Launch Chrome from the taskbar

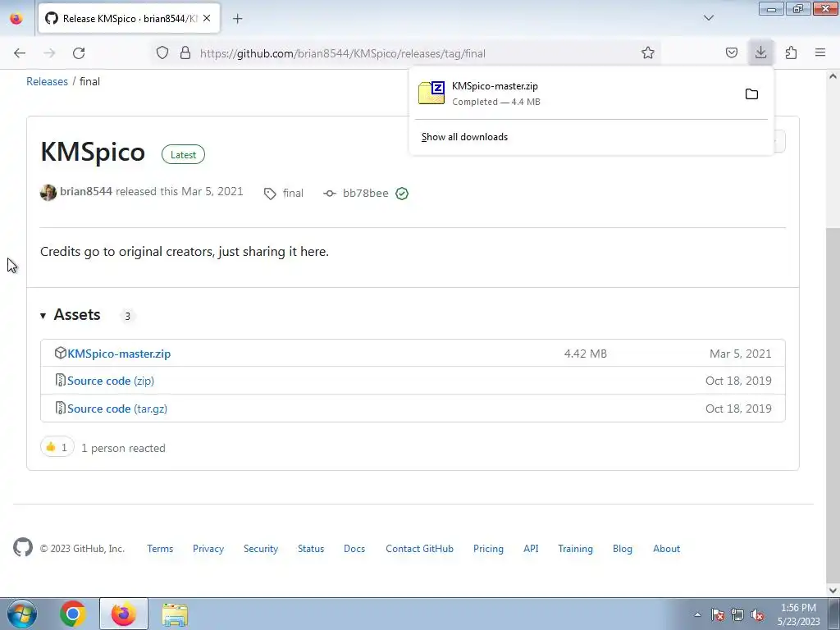(73, 614)
